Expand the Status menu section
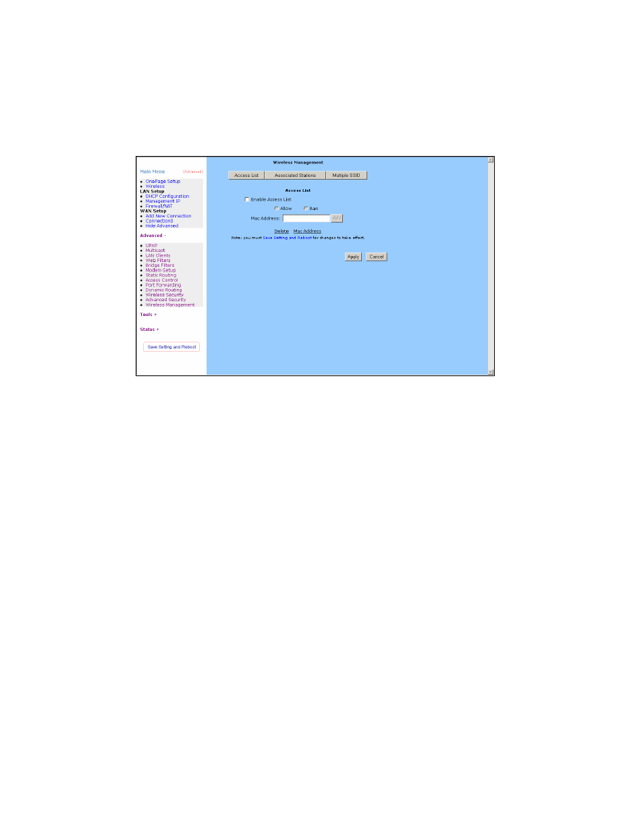644x834 pixels. coord(150,330)
